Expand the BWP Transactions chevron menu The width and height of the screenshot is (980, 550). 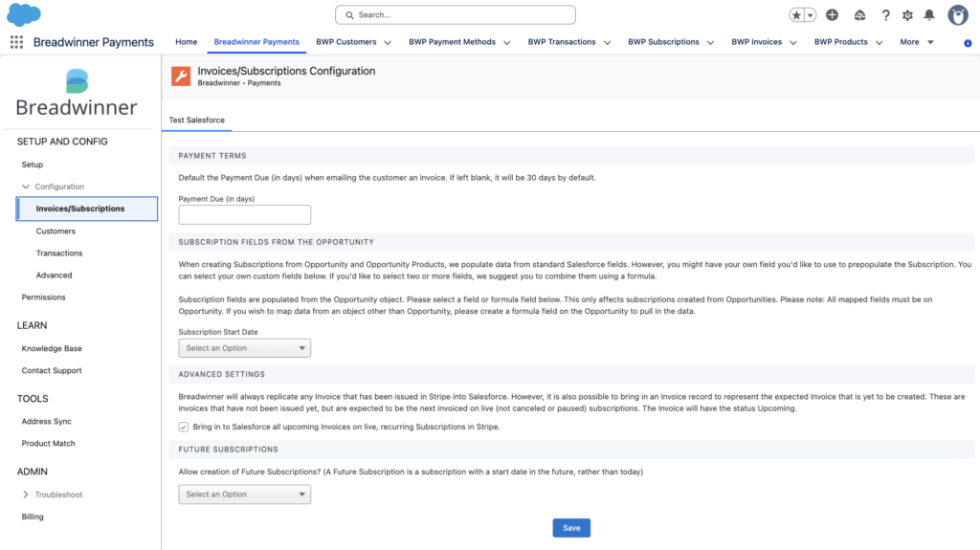[607, 42]
